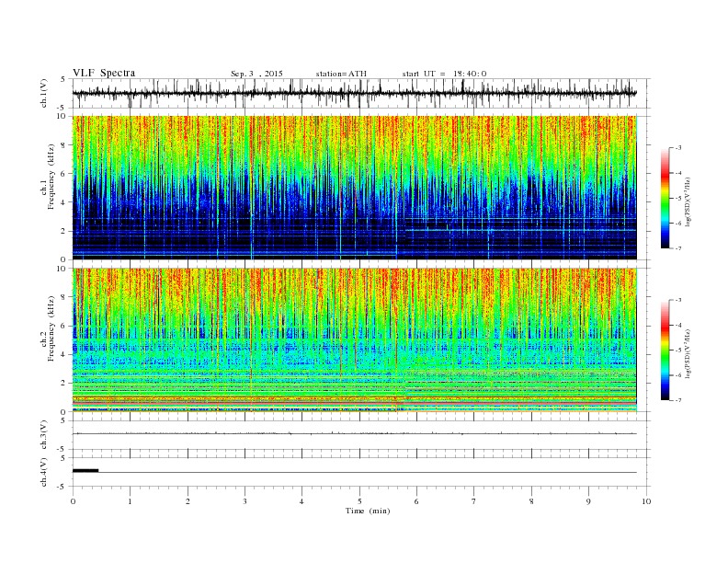Click the "Time (min)" axis title
Image resolution: width=728 pixels, height=563 pixels.
(x=368, y=511)
